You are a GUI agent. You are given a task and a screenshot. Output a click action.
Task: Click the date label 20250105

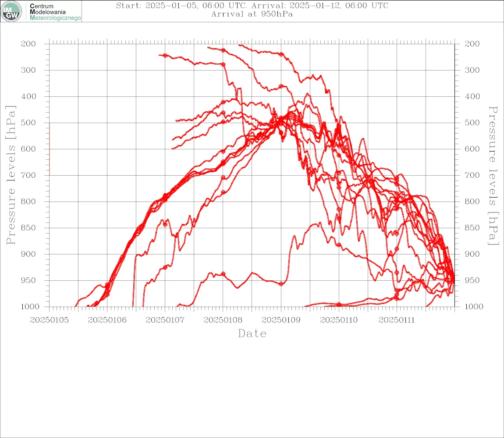[49, 320]
